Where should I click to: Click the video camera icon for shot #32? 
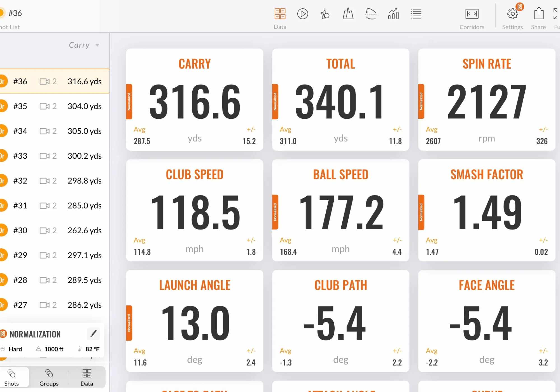[45, 181]
